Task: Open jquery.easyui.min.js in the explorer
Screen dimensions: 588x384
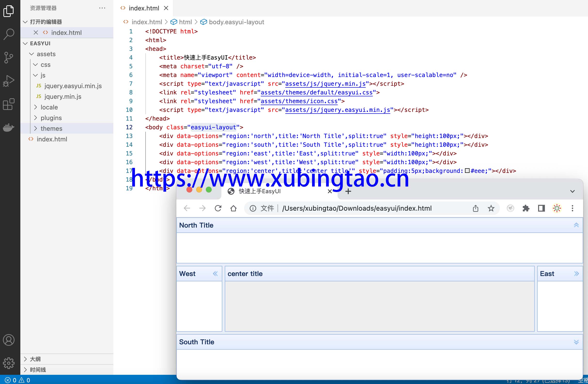Action: click(73, 86)
